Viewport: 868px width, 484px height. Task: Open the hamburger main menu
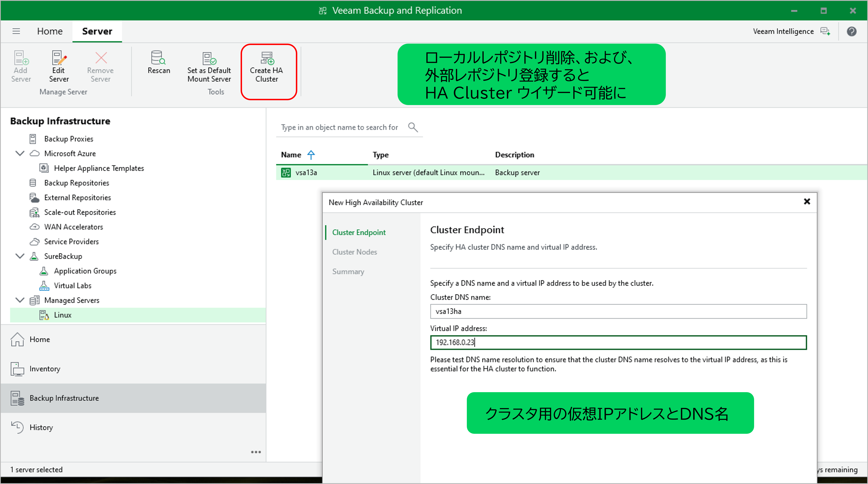click(x=16, y=31)
